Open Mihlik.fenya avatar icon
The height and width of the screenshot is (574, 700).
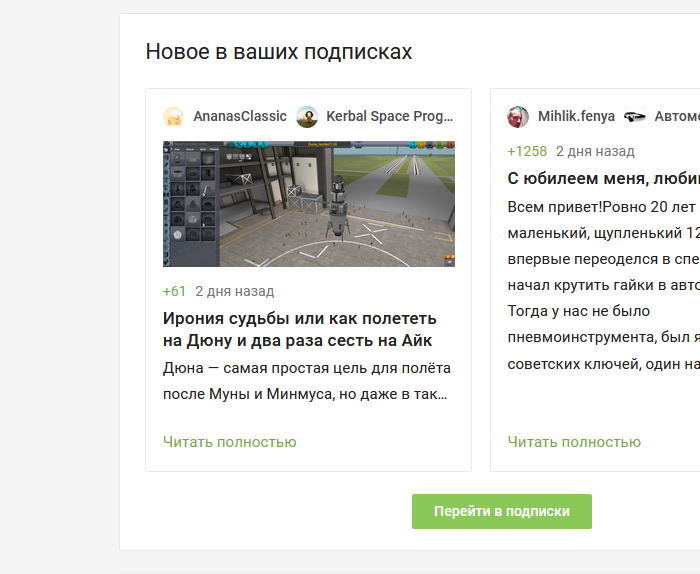(518, 117)
